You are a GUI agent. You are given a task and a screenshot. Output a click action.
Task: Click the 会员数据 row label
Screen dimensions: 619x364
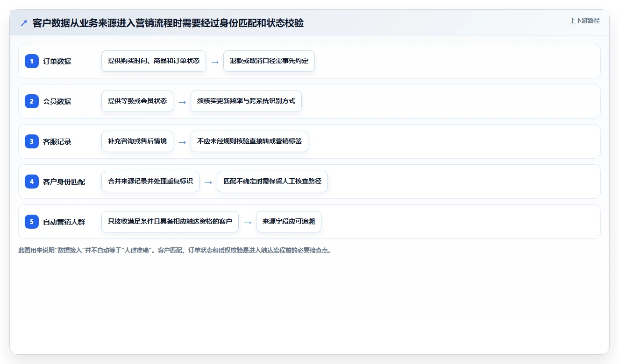(x=57, y=101)
